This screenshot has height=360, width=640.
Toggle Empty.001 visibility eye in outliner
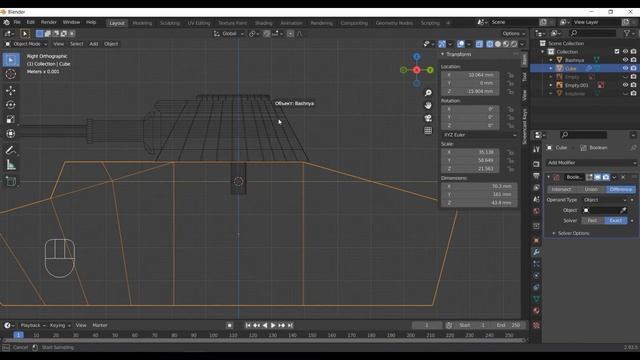tap(625, 85)
